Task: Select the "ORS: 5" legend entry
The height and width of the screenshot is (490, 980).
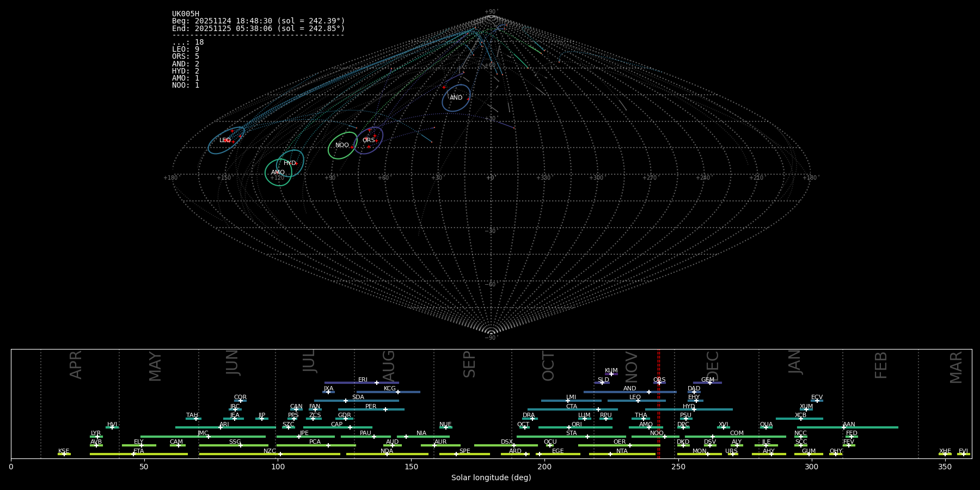Action: (x=186, y=57)
